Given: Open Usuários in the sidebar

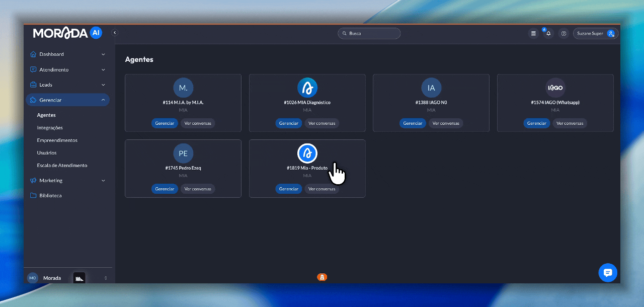Looking at the screenshot, I should point(47,152).
